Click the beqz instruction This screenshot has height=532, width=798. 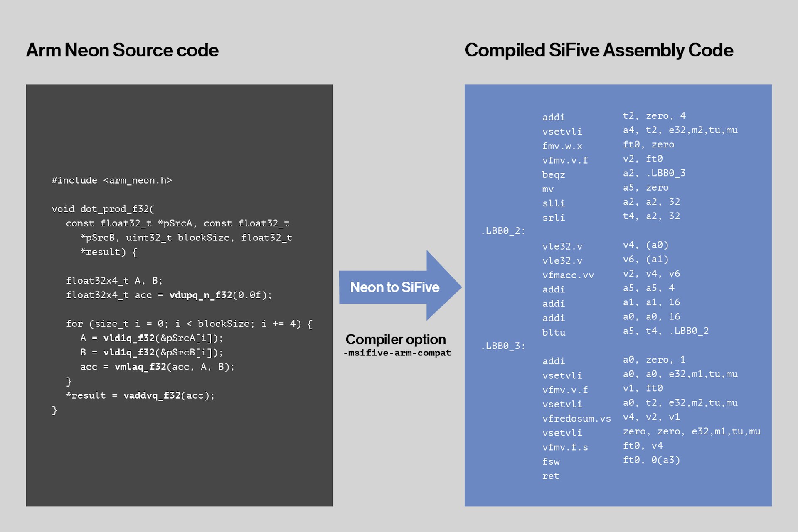click(553, 174)
